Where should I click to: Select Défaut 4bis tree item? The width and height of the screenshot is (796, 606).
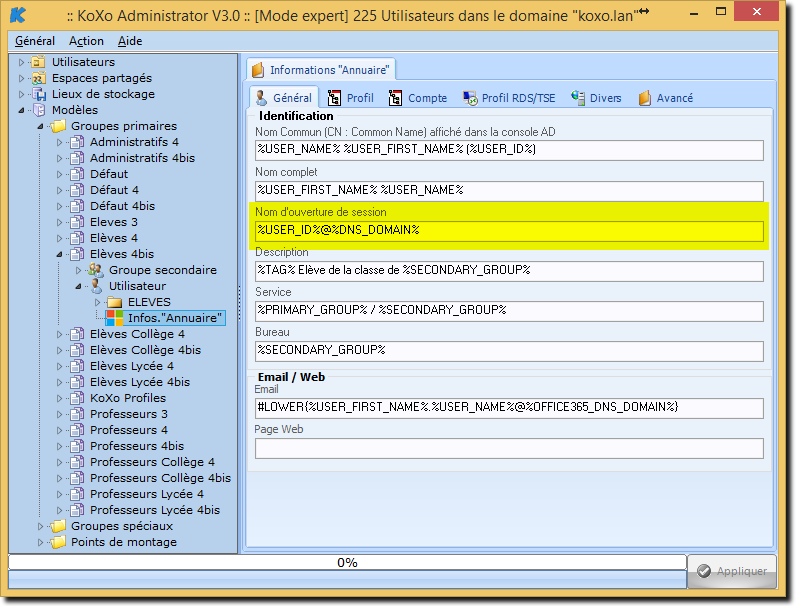122,206
